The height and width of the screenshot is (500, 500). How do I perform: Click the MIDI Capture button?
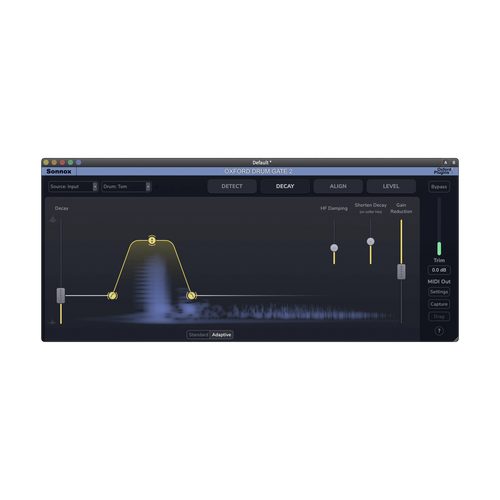point(439,304)
